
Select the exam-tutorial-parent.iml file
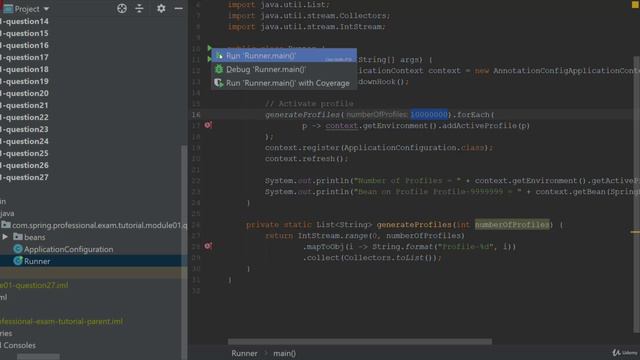(61, 321)
